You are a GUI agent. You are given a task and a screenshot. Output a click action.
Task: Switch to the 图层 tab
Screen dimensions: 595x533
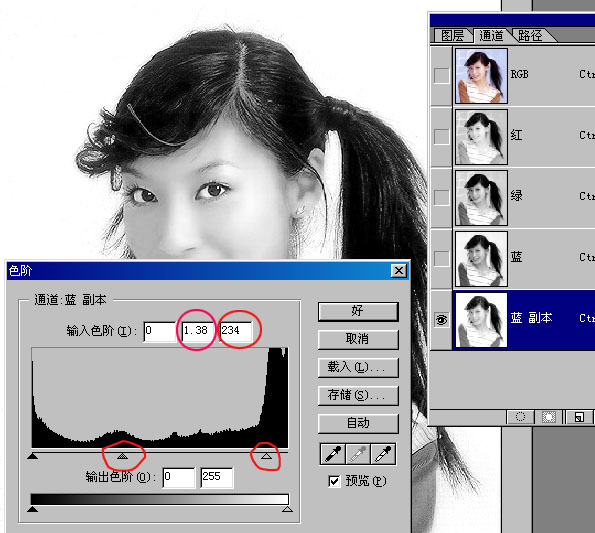[x=453, y=35]
